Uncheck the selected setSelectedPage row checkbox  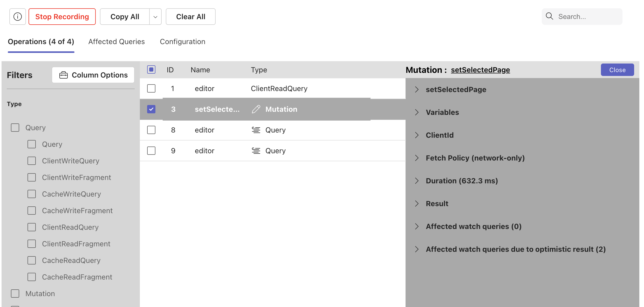pyautogui.click(x=151, y=109)
